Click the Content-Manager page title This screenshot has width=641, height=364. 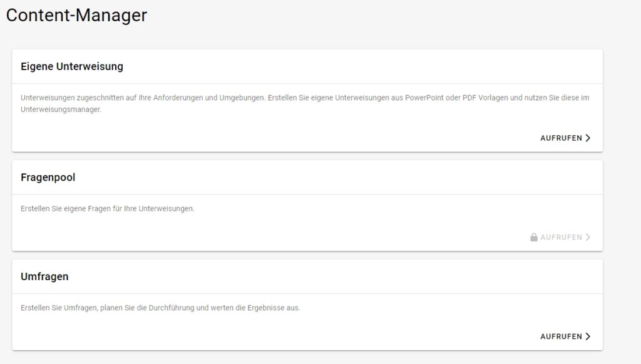(76, 16)
